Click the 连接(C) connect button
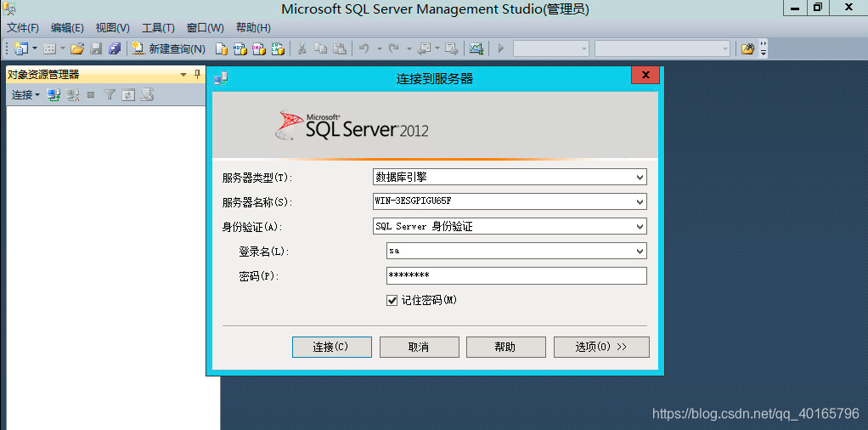This screenshot has height=430, width=868. [331, 347]
